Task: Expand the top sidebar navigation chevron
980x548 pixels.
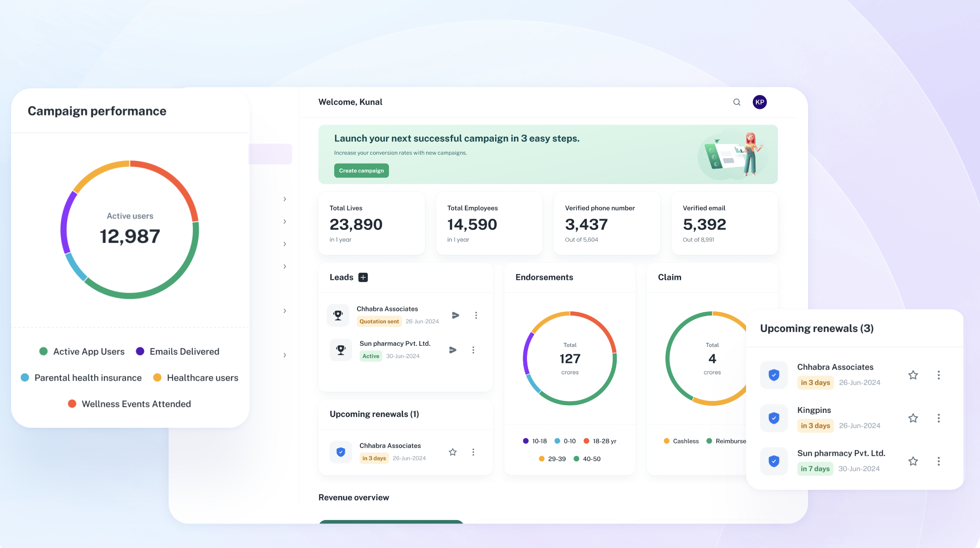Action: click(x=284, y=199)
